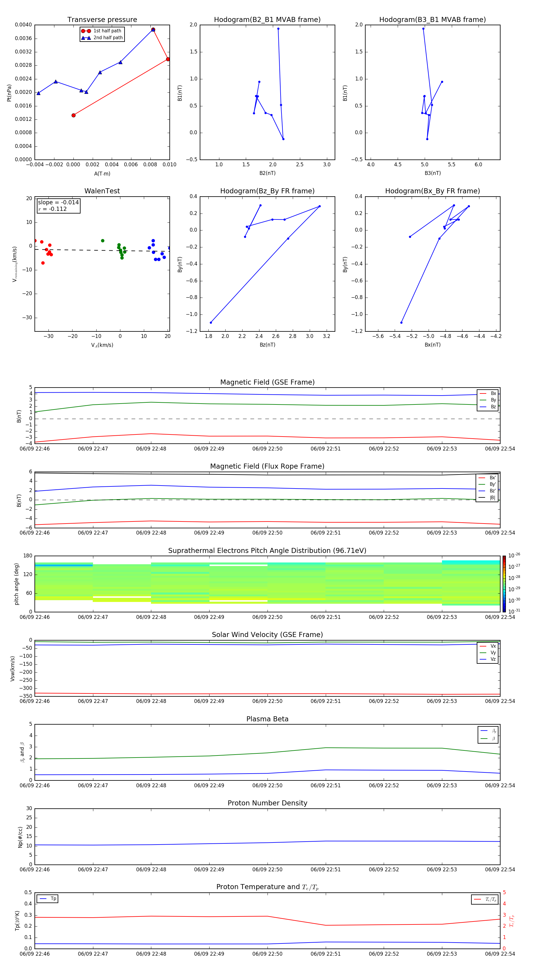This screenshot has height=980, width=535.
Task: Click the pitch angle colorbar
Action: 504,584
